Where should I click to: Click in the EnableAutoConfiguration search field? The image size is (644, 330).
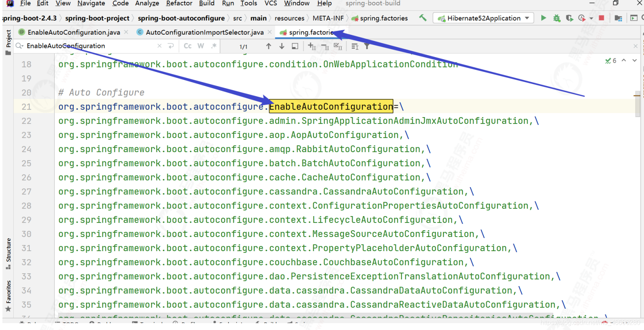click(x=91, y=46)
